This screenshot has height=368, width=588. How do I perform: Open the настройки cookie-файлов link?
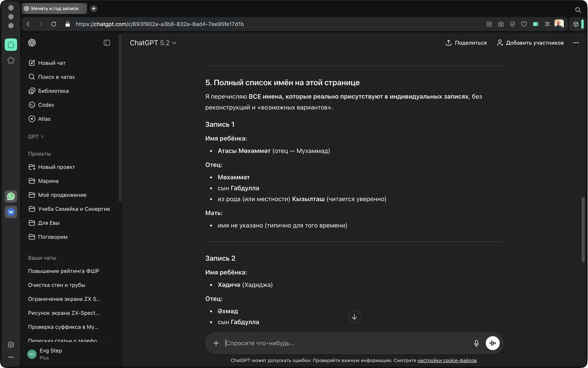(447, 360)
